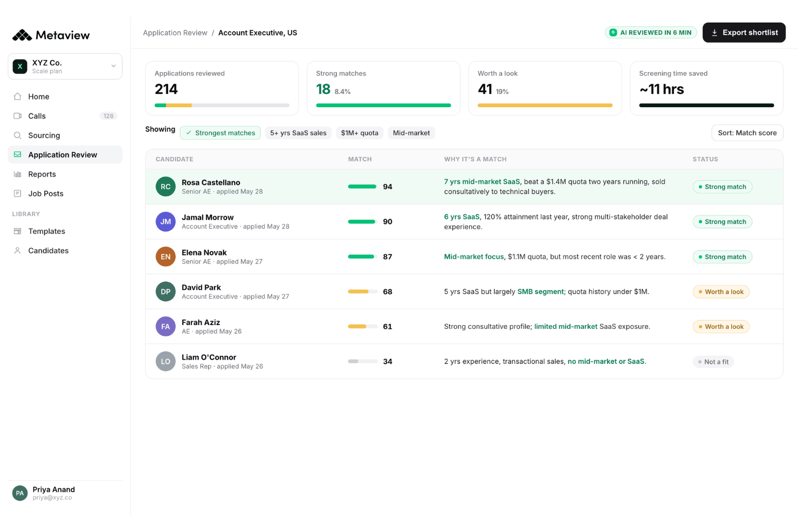Click the Application Review breadcrumb link
The height and width of the screenshot is (532, 798).
pos(175,33)
